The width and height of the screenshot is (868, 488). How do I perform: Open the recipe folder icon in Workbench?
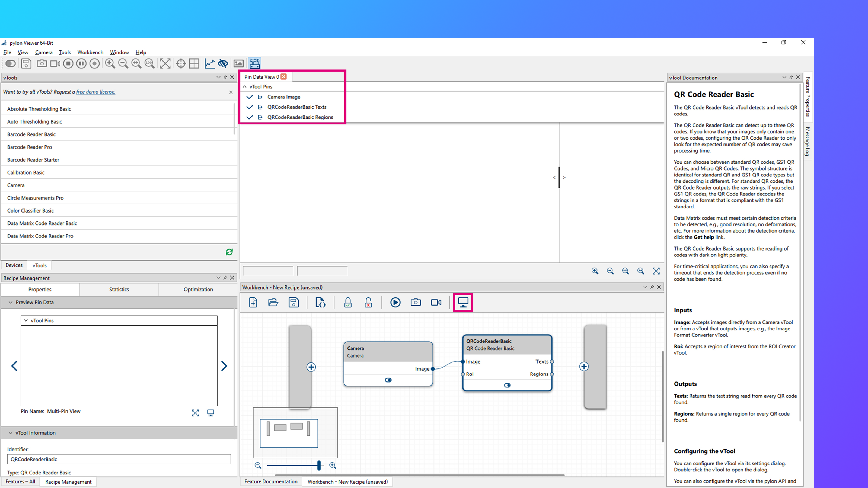pyautogui.click(x=273, y=302)
